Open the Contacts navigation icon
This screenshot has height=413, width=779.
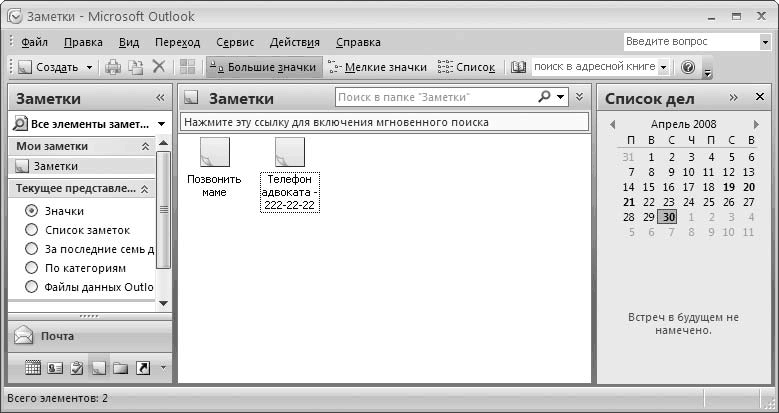point(54,368)
